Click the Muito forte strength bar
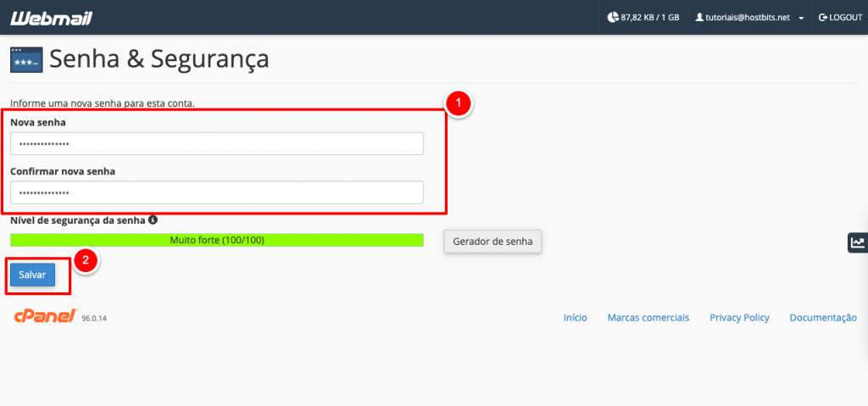 [217, 240]
